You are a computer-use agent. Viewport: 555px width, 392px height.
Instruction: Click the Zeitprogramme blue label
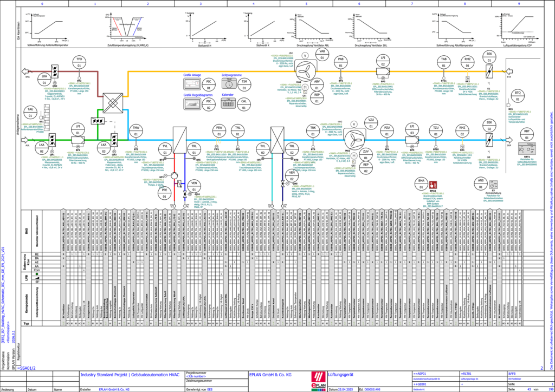231,76
